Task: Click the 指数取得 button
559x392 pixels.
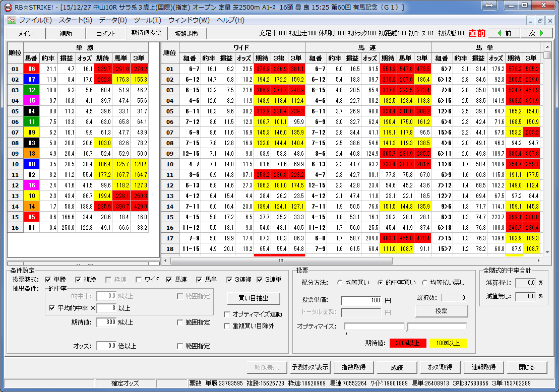Action: click(353, 367)
